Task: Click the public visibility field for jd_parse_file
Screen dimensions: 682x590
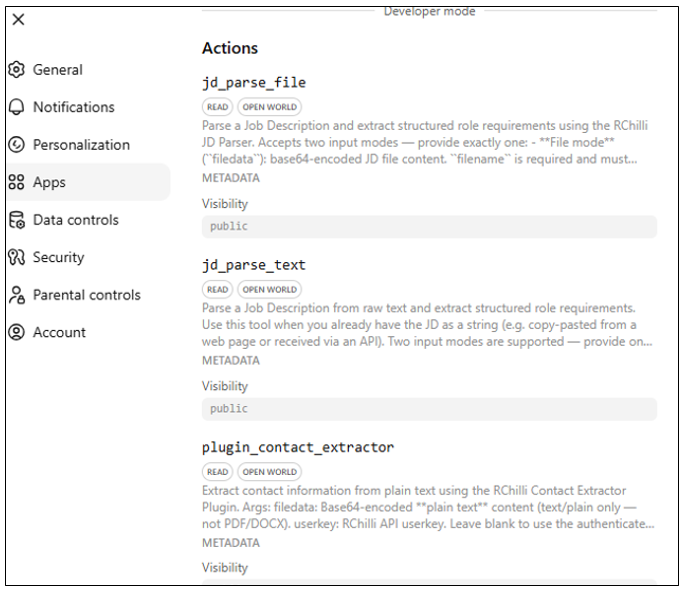Action: (429, 226)
